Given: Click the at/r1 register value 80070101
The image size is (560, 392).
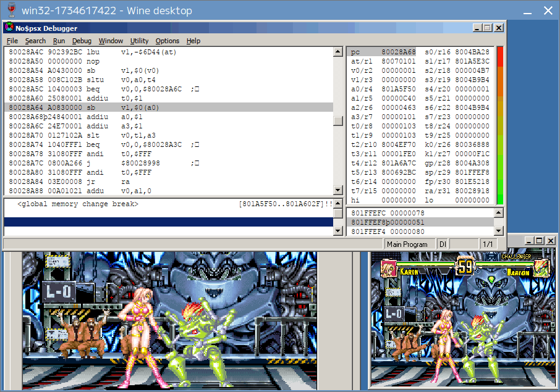Looking at the screenshot, I should click(399, 61).
